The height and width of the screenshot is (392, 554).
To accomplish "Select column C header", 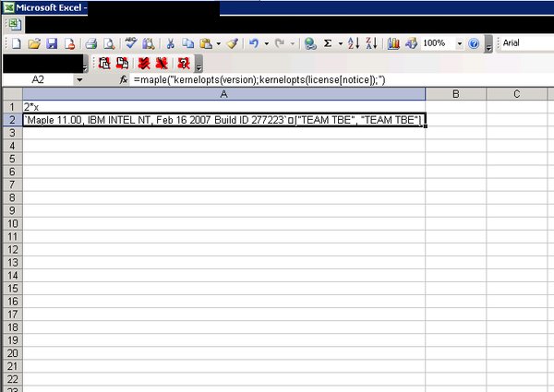I will pos(516,94).
